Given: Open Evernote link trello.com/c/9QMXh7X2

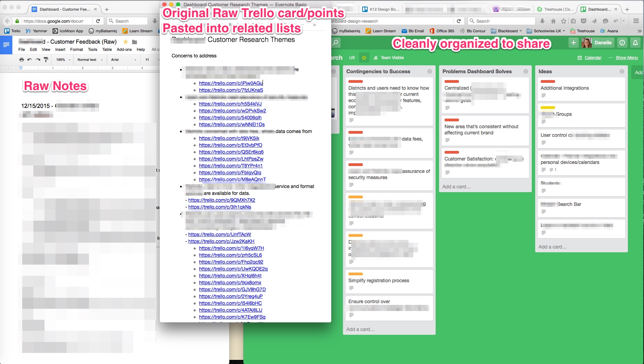Looking at the screenshot, I should click(221, 200).
